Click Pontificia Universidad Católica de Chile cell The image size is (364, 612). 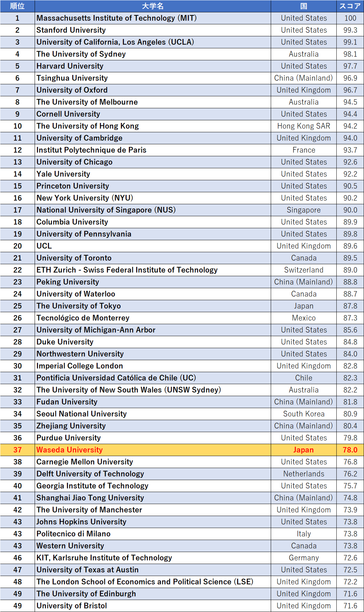coord(153,378)
